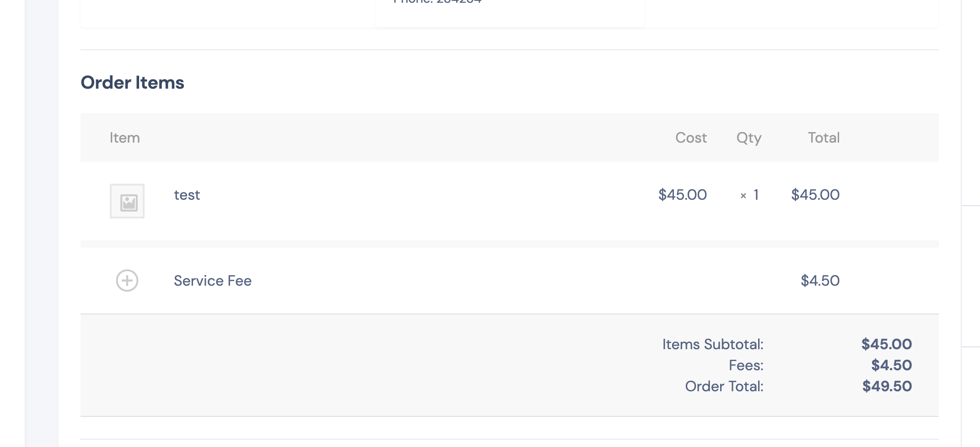The image size is (980, 447).
Task: Click the bold Items Subtotal $45.00 value
Action: [x=887, y=344]
